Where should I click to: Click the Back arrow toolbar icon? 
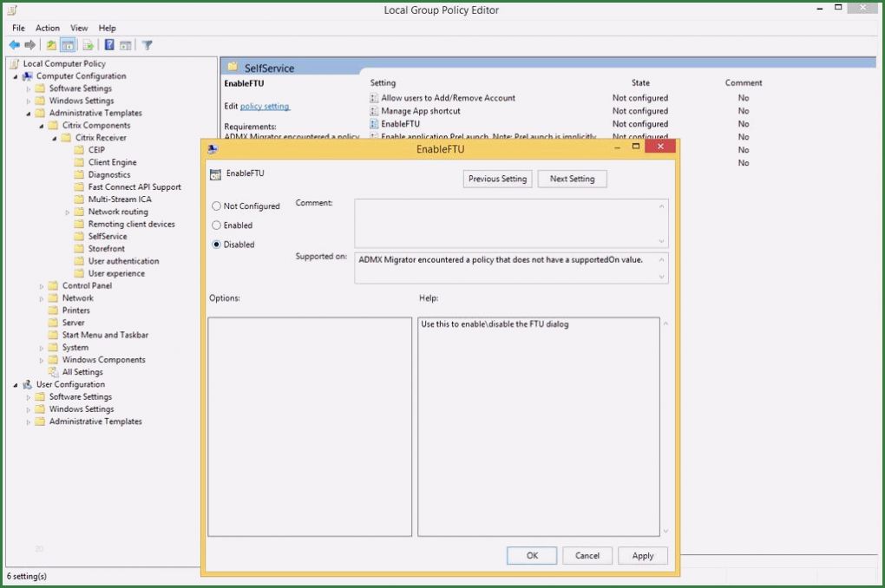pyautogui.click(x=14, y=45)
